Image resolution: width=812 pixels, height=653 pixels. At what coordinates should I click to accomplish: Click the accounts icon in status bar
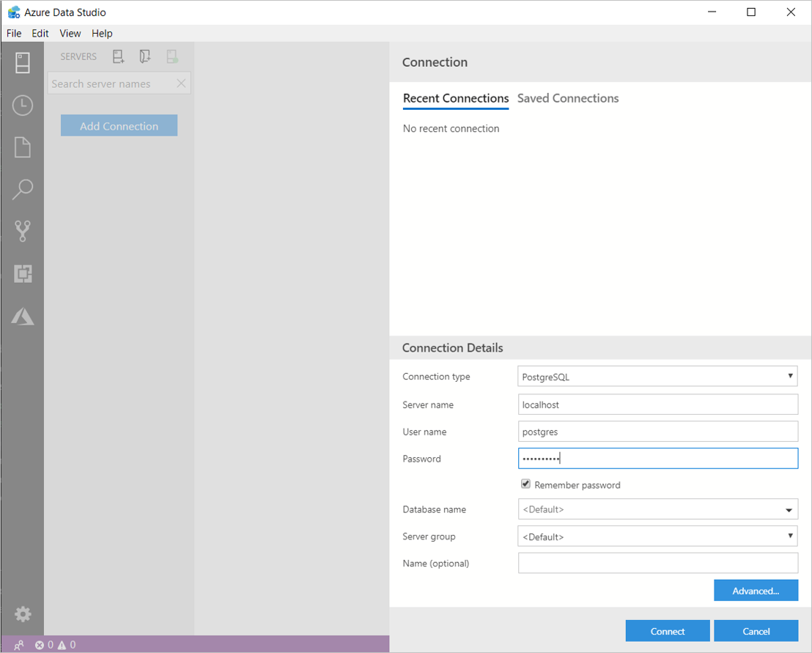[18, 645]
